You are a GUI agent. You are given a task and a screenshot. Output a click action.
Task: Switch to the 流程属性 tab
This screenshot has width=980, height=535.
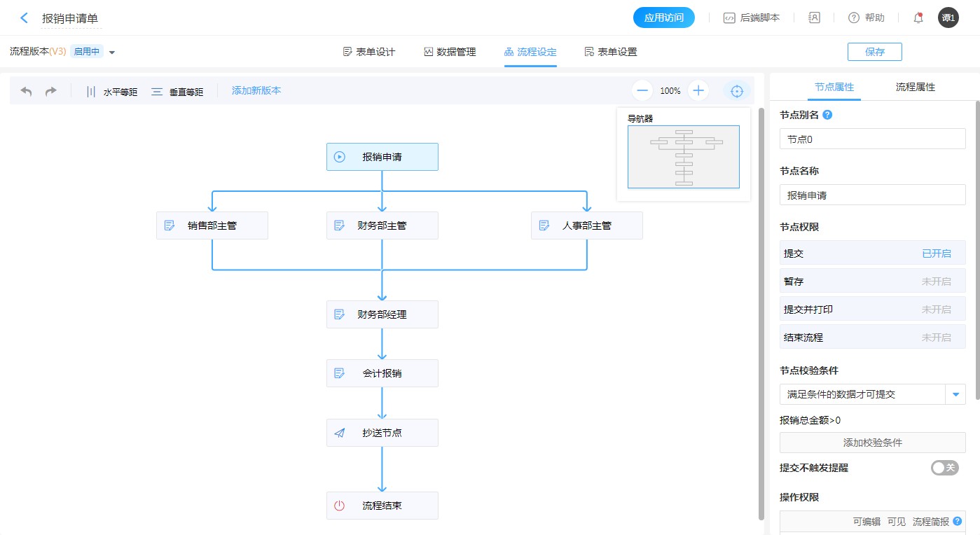tap(915, 88)
